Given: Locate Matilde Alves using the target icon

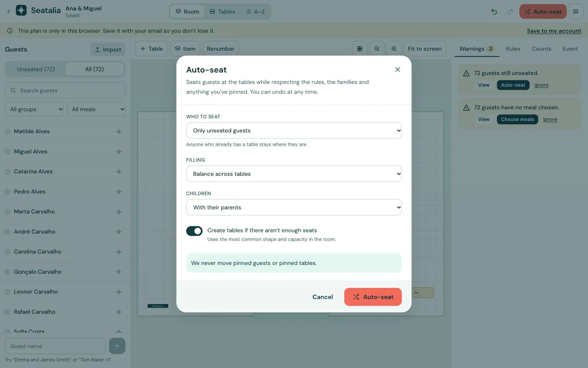Looking at the screenshot, I should (119, 131).
